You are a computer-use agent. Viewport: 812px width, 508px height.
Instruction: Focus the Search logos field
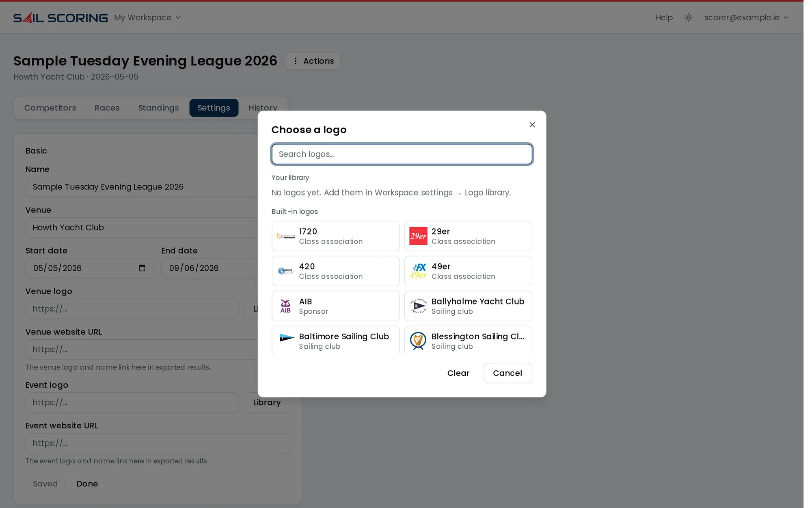(402, 154)
